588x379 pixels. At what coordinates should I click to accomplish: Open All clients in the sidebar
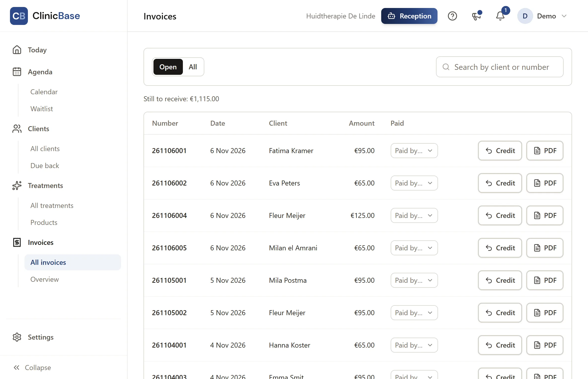click(x=45, y=149)
